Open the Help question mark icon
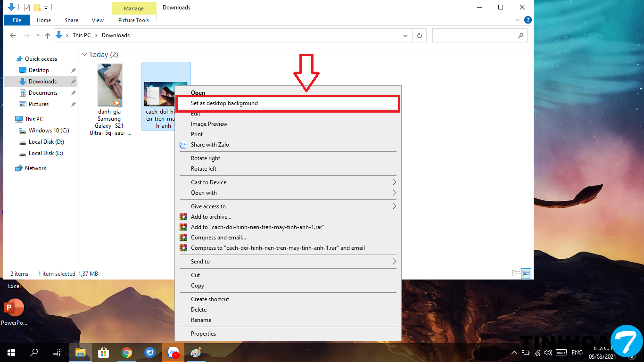 pyautogui.click(x=528, y=20)
